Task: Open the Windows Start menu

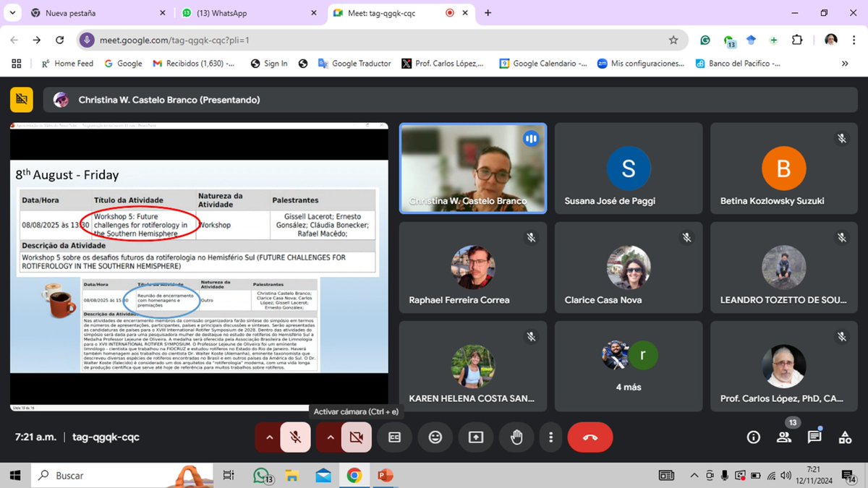Action: (15, 476)
